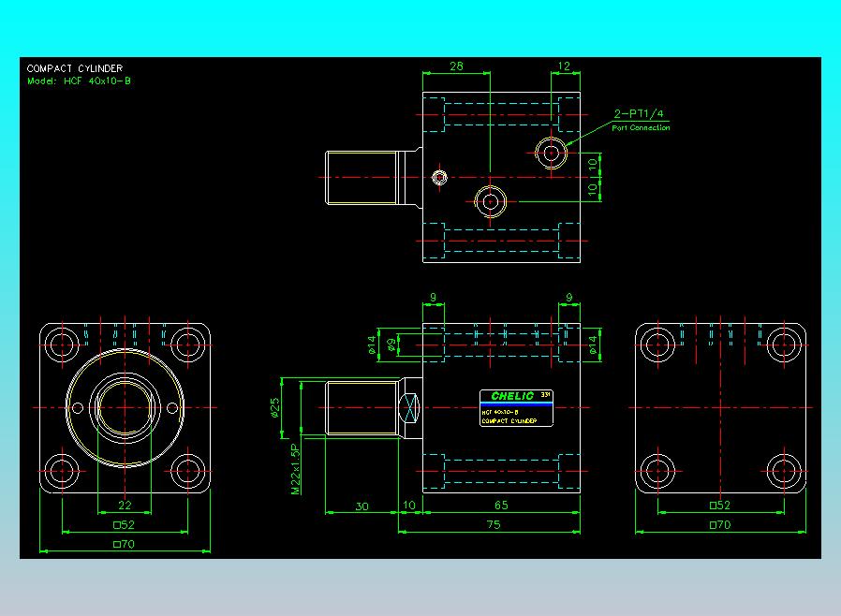Screen dimensions: 841x616
Task: Click the 10 dimension between rod and body
Action: pos(409,505)
